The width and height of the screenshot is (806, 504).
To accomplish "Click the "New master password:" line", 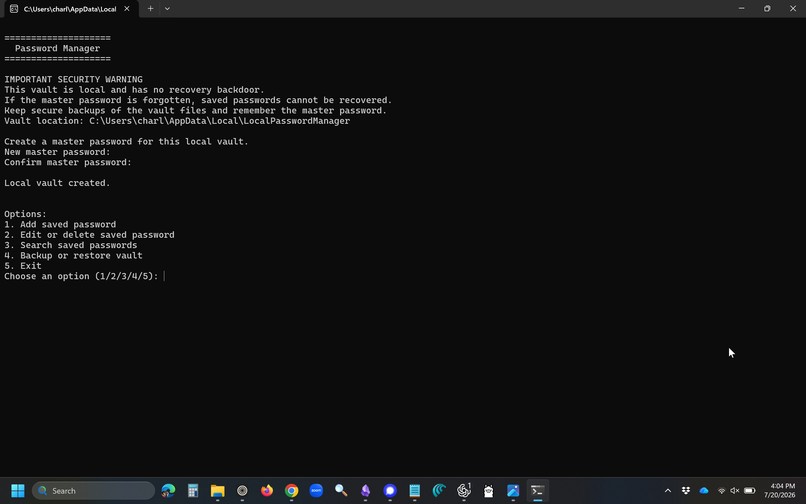I will (x=57, y=152).
